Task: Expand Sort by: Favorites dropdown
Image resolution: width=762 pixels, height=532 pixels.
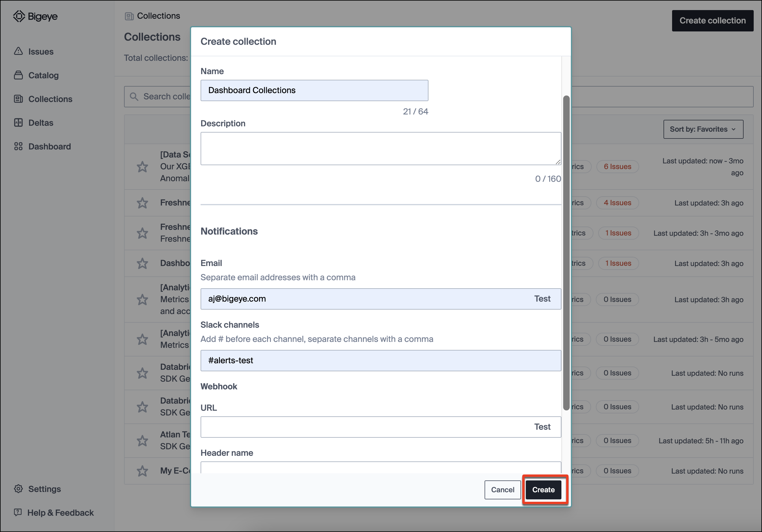Action: (703, 129)
